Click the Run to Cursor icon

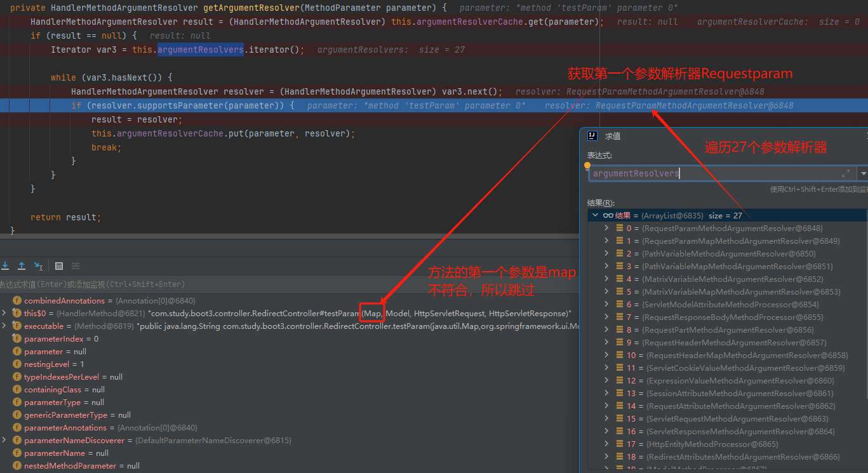(38, 266)
